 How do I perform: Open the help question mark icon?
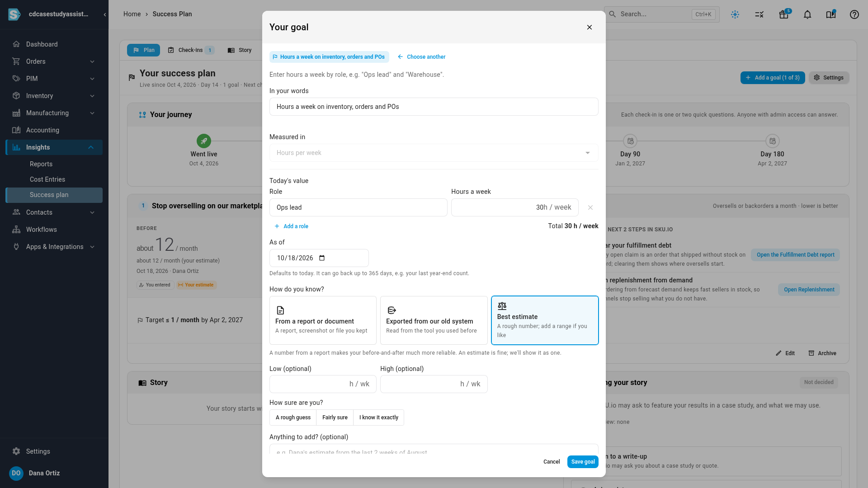[854, 14]
